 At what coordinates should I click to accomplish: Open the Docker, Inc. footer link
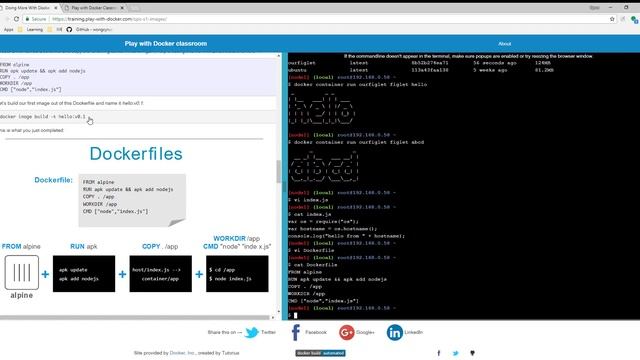[x=182, y=353]
